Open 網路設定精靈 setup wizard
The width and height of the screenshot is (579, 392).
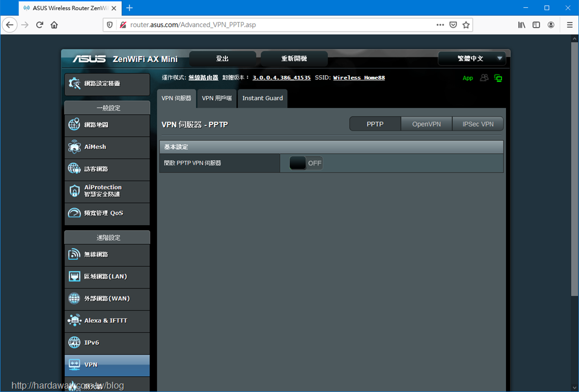[107, 84]
